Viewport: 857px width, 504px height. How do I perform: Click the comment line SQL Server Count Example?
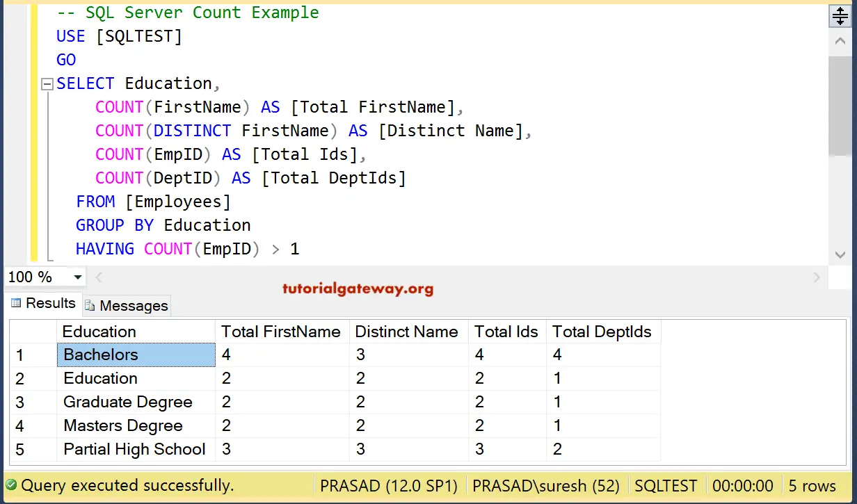coord(188,13)
